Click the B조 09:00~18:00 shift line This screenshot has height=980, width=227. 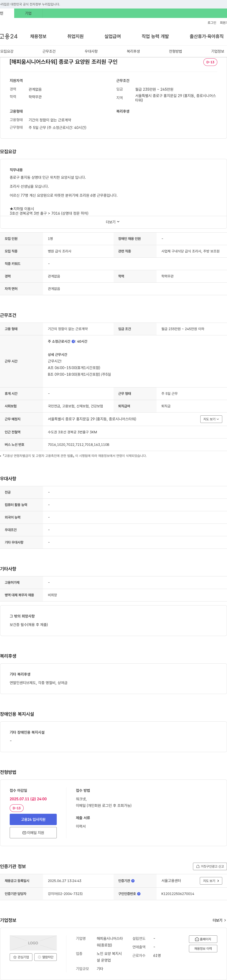pyautogui.click(x=79, y=374)
